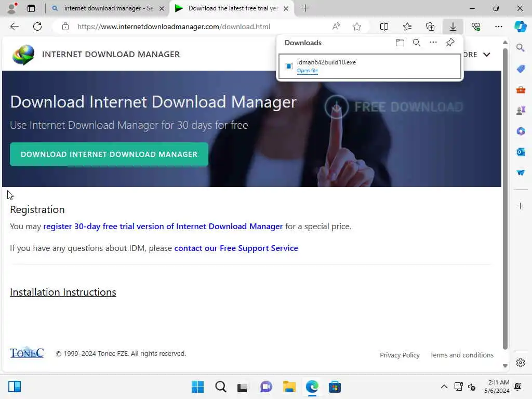
Task: Close the internet download manager search tab
Action: tap(162, 8)
